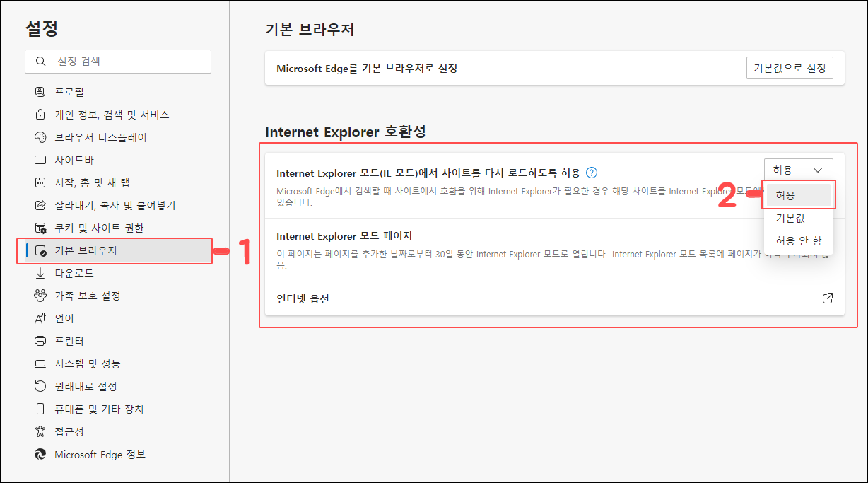Click the downloads arrow icon
This screenshot has height=483, width=868.
click(x=40, y=273)
